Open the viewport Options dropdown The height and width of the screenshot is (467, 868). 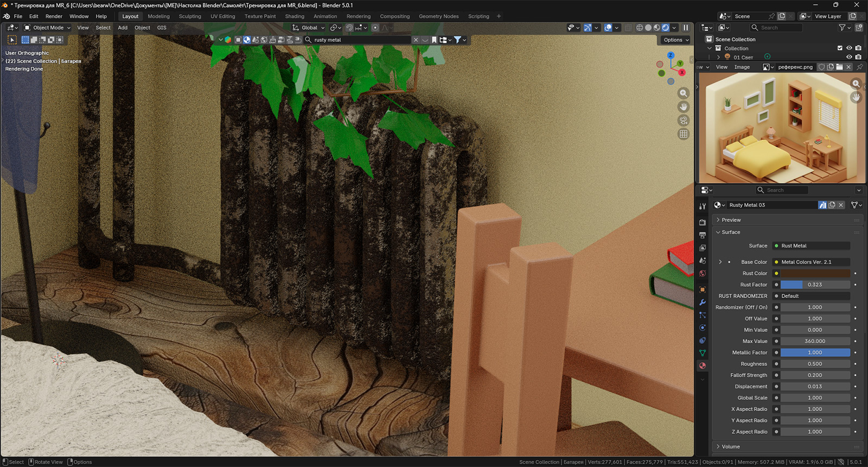coord(675,40)
